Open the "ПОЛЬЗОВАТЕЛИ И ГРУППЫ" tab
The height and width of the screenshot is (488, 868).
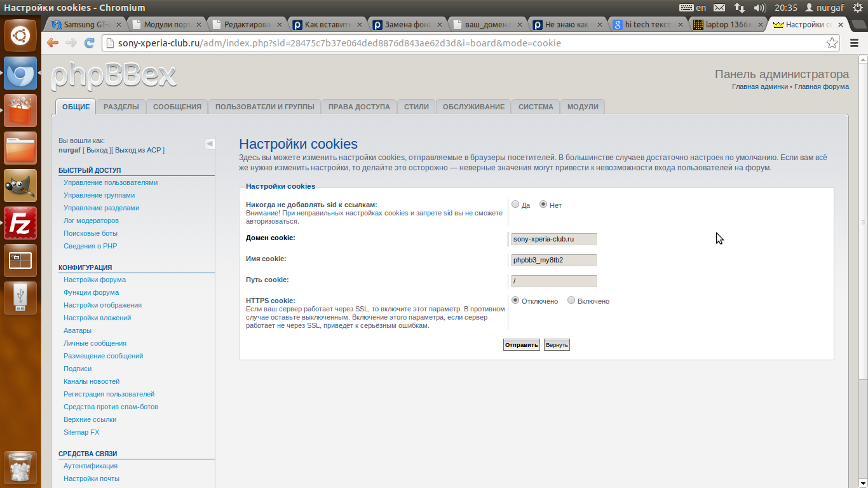pyautogui.click(x=264, y=107)
